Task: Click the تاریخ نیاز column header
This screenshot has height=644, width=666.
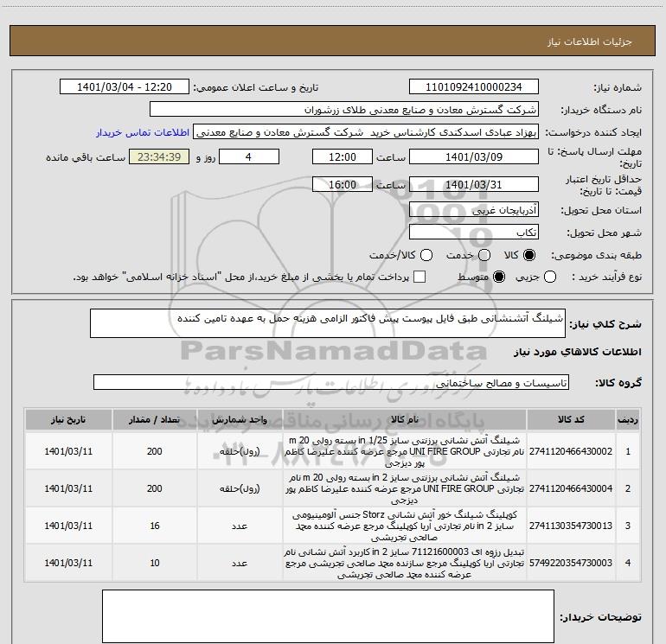Action: [68, 420]
